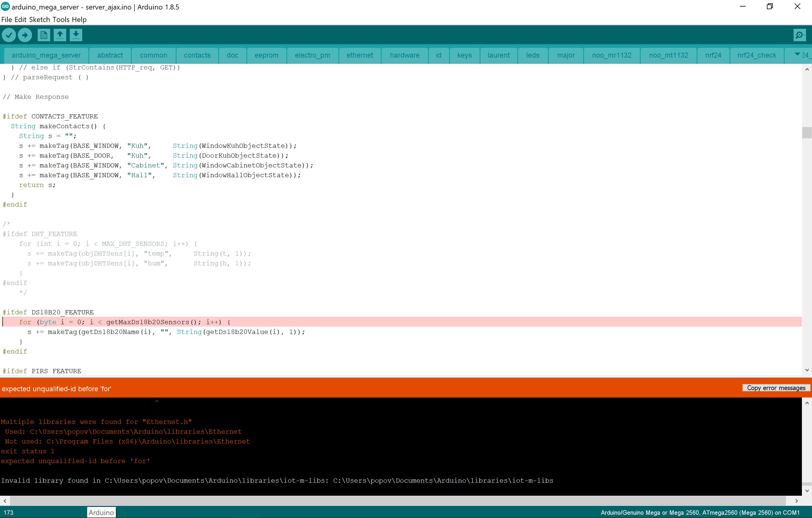Open the Sketch menu
The image size is (812, 518).
(x=39, y=20)
